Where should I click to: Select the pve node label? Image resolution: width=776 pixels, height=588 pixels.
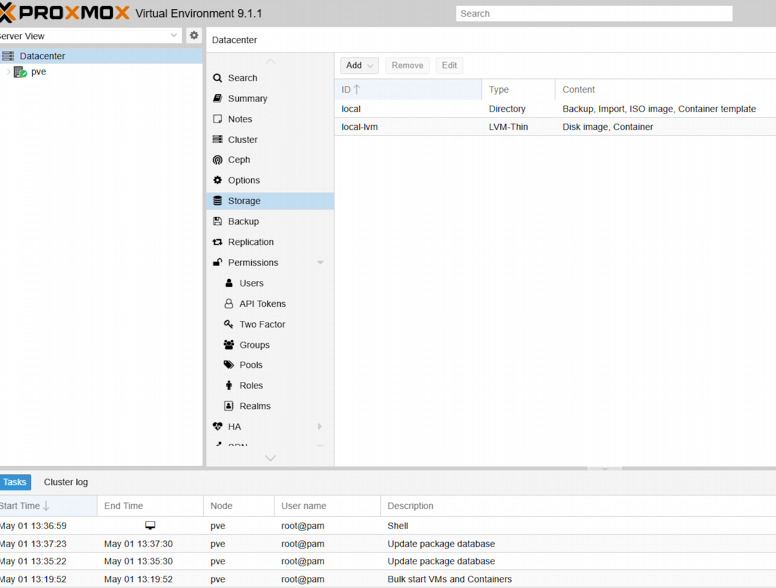tap(39, 72)
